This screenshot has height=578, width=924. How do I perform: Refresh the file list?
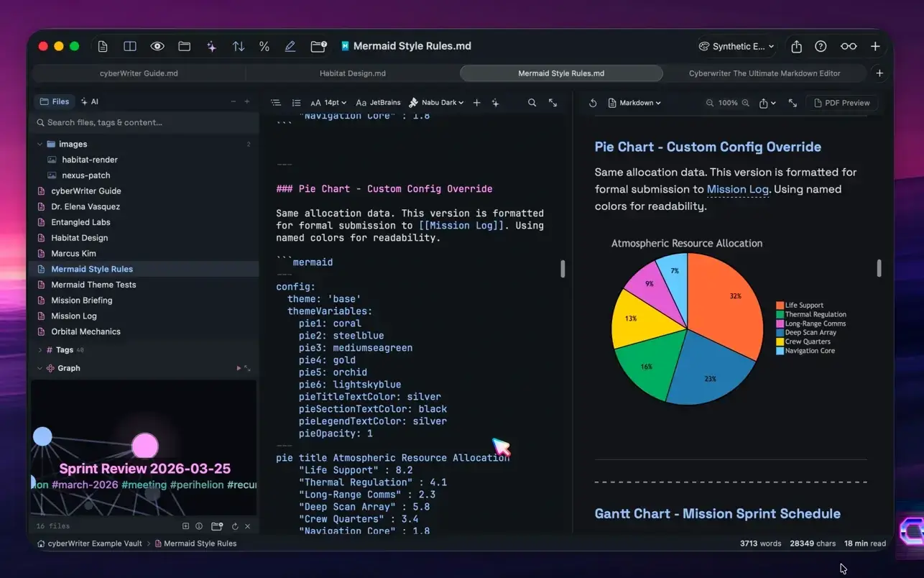[x=235, y=526]
